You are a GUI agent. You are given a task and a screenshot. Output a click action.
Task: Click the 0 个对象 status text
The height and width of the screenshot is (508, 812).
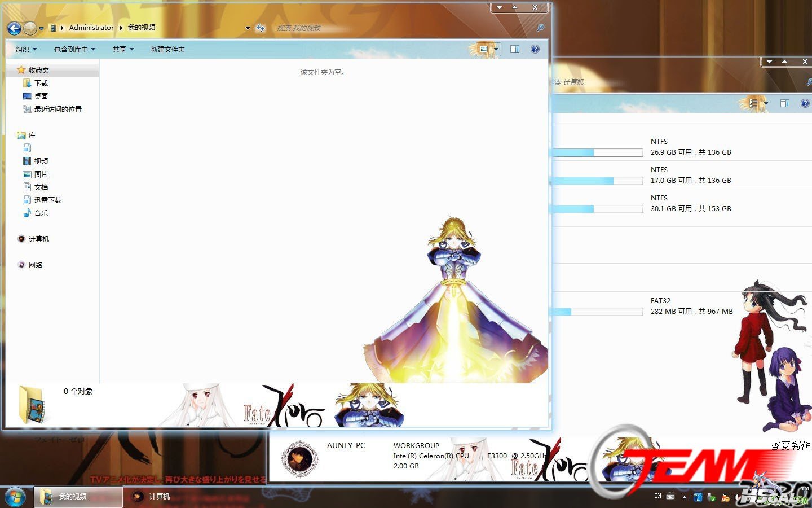[78, 391]
